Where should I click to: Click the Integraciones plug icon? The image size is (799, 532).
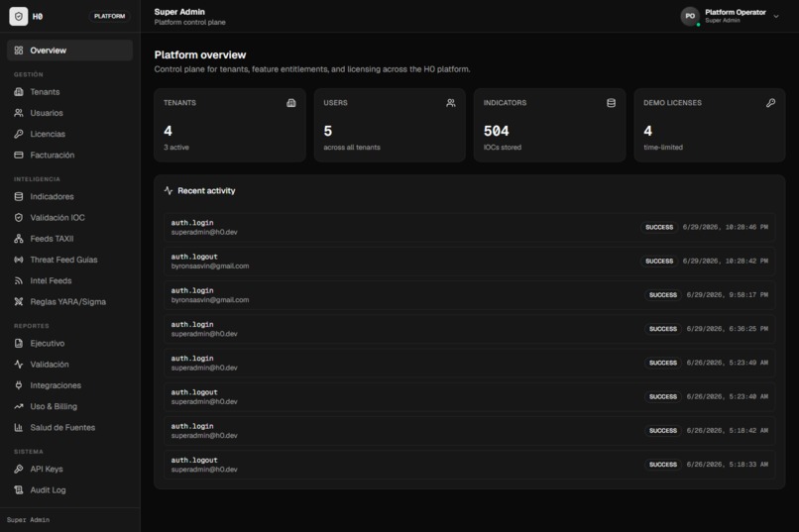tap(19, 385)
